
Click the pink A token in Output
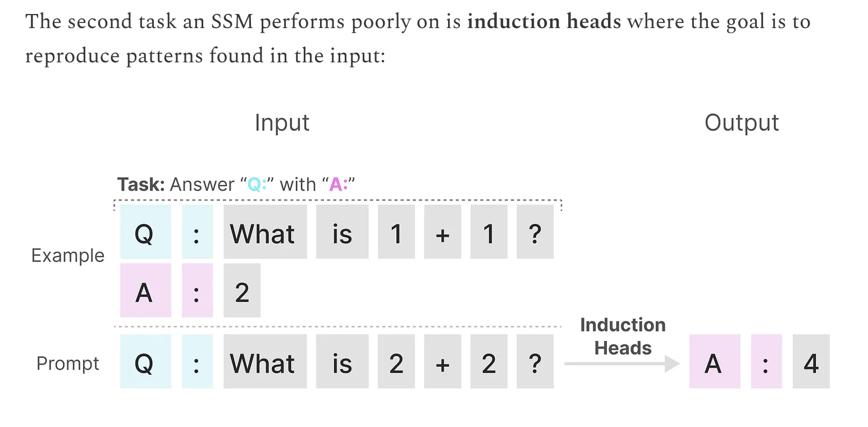tap(715, 361)
